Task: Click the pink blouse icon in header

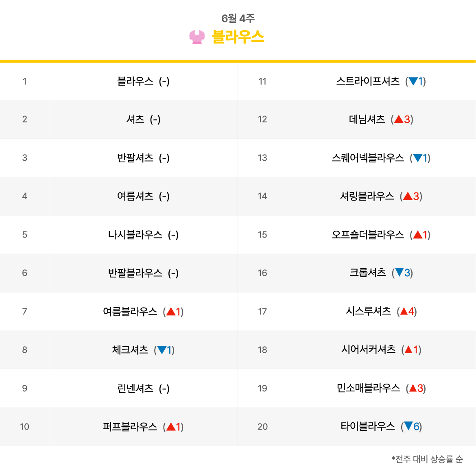Action: 197,37
